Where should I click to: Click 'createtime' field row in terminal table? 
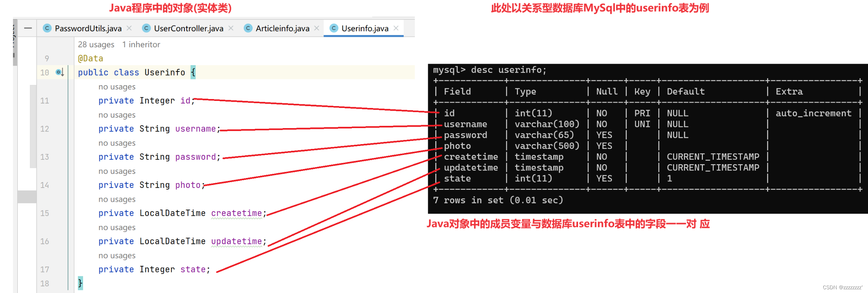pos(471,157)
